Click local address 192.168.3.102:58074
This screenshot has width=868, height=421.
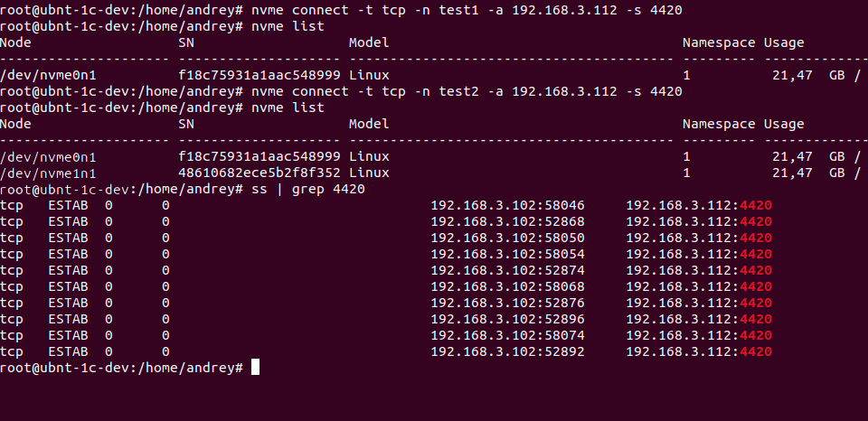[507, 335]
